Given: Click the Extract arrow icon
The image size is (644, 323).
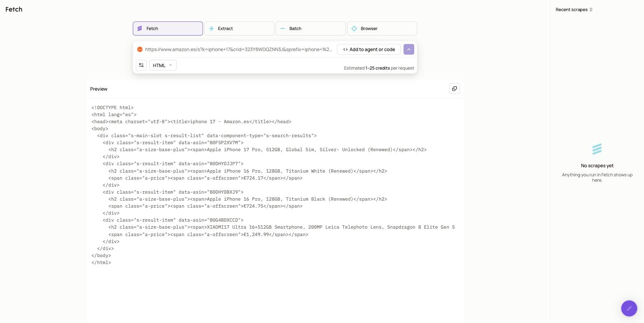Looking at the screenshot, I should 211,28.
